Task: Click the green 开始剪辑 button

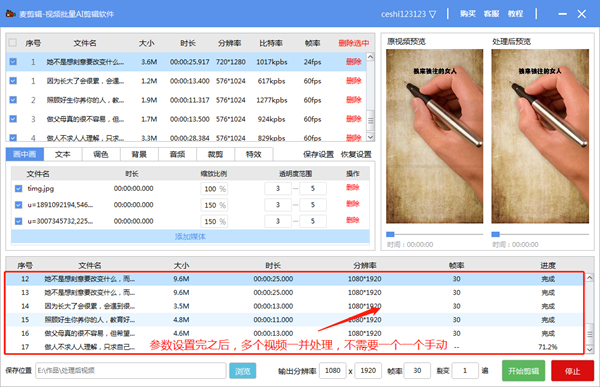Action: pos(523,371)
